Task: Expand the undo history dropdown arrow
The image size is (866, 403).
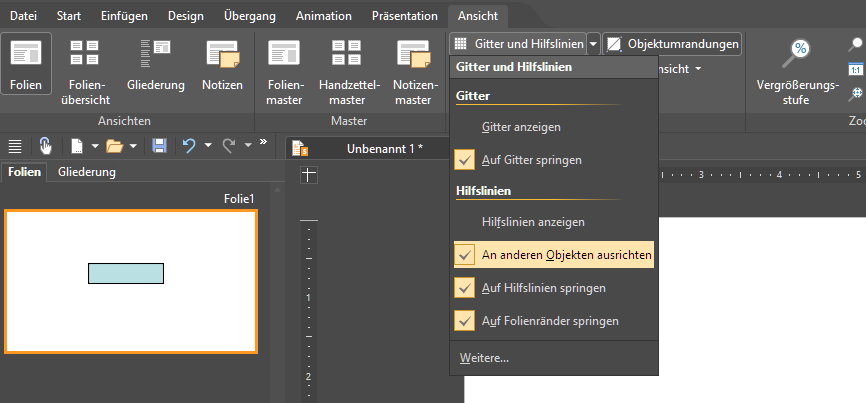Action: click(x=208, y=146)
